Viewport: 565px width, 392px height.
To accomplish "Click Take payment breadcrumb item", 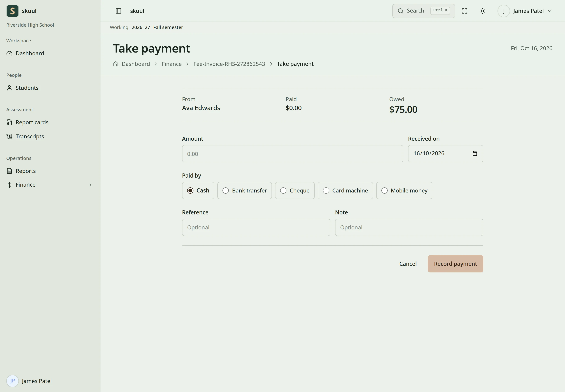I will click(x=295, y=64).
